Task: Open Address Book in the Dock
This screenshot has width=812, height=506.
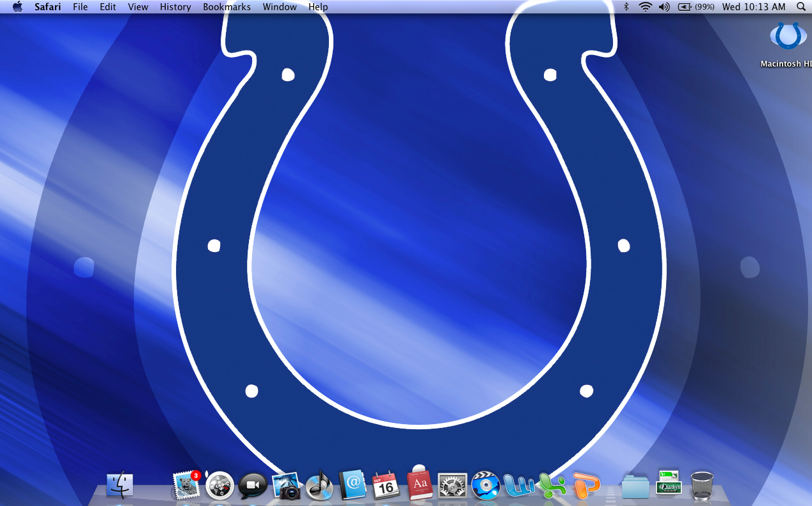Action: 353,486
